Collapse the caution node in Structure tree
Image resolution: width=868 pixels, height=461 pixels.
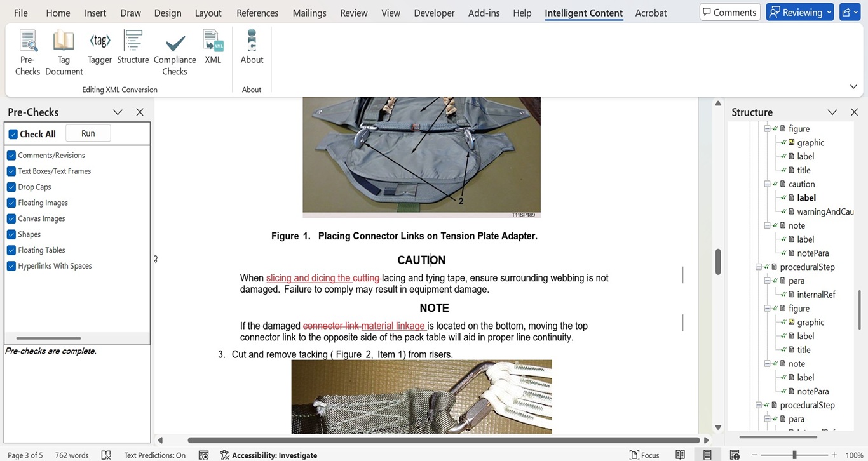point(767,184)
